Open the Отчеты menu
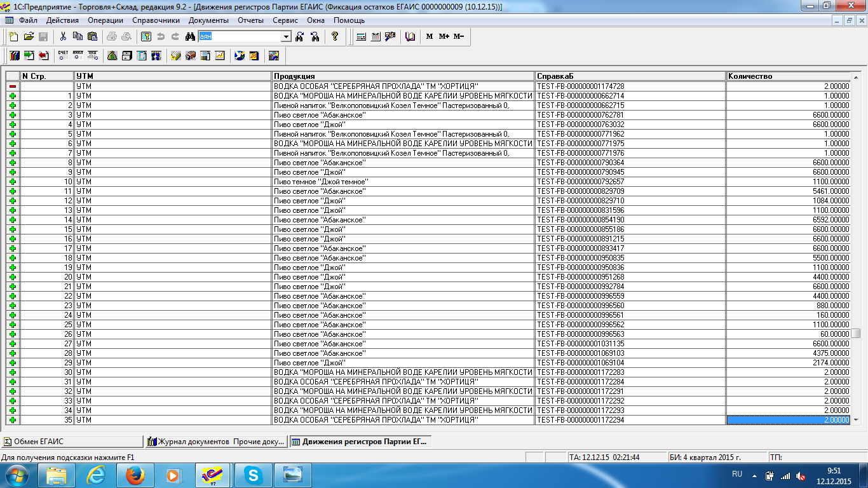The width and height of the screenshot is (868, 488). coord(250,20)
